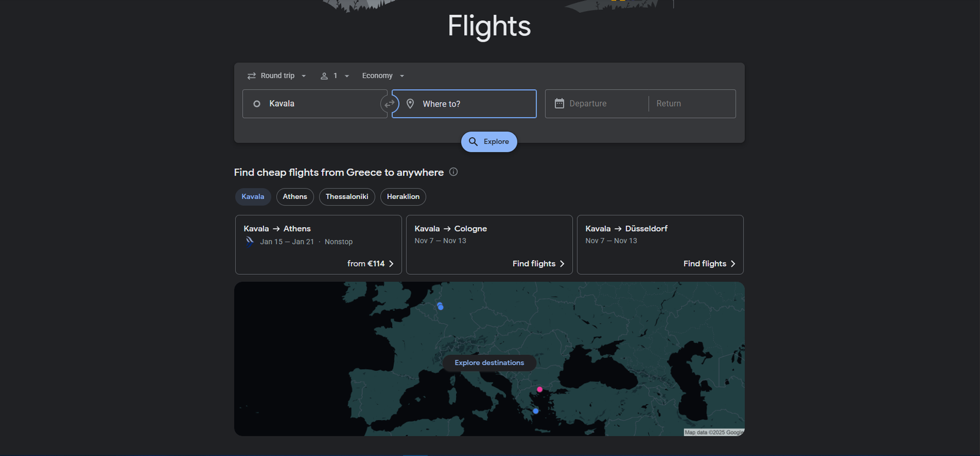Viewport: 980px width, 456px height.
Task: Select the Heraklion city chip
Action: coord(403,196)
